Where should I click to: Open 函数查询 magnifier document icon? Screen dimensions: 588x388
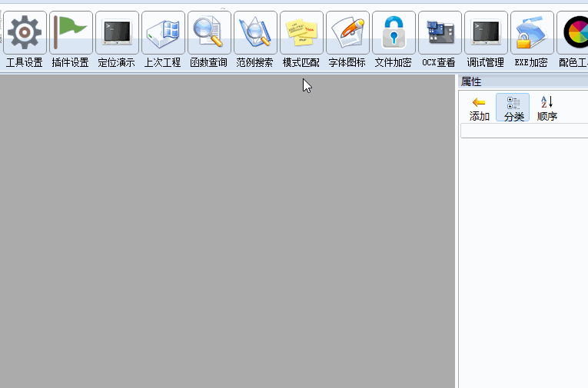pyautogui.click(x=209, y=32)
